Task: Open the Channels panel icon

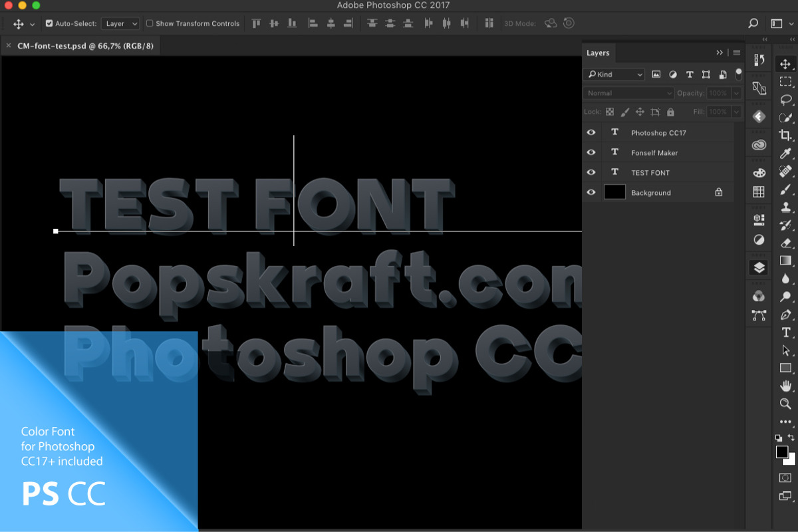Action: [x=759, y=296]
